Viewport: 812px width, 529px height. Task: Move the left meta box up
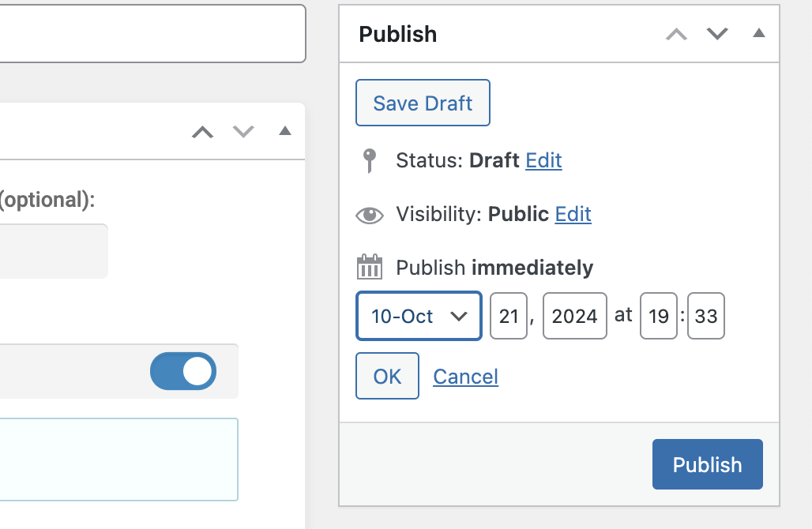click(x=202, y=132)
